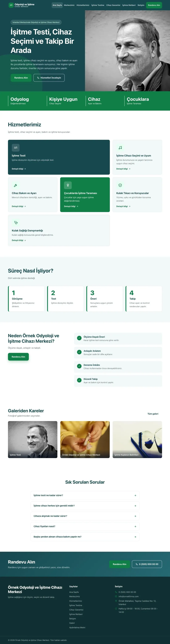The image size is (170, 644).
Task: Expand 'İşitme testi ne kadar sürer?' question
Action: click(x=85, y=495)
